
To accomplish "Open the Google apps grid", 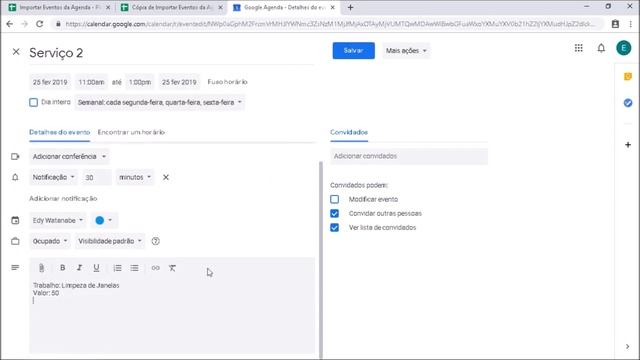I will coord(578,48).
